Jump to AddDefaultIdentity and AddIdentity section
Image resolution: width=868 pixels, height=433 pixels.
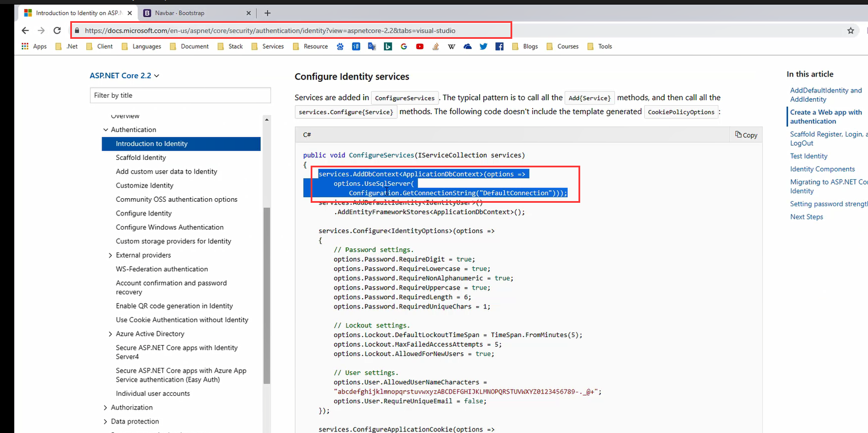[826, 95]
